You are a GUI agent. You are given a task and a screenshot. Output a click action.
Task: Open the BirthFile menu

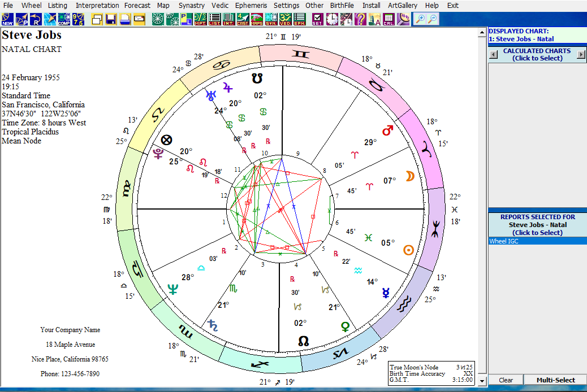click(x=342, y=5)
